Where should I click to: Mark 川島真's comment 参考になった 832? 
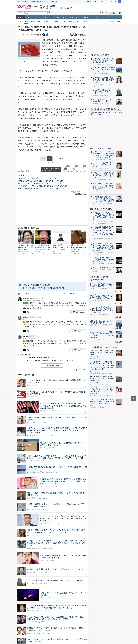pos(78,331)
